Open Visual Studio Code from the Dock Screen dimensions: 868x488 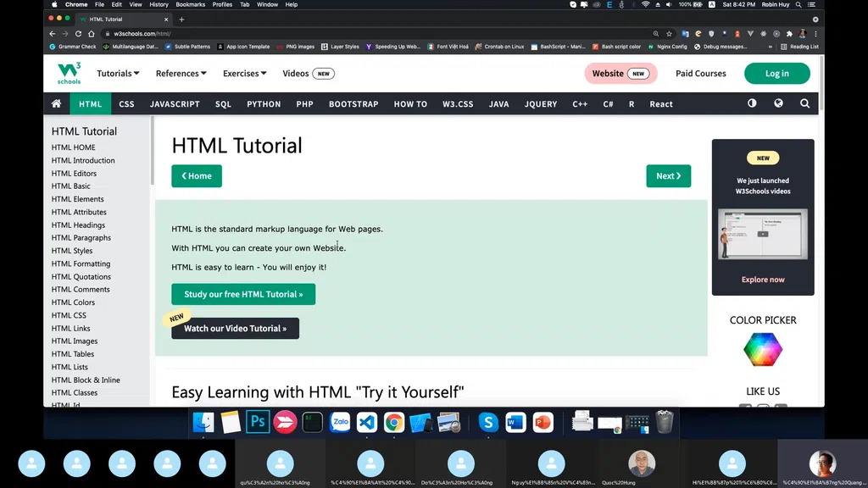point(367,422)
